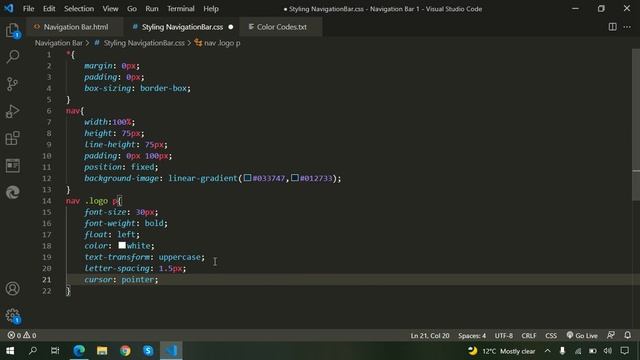Image resolution: width=640 pixels, height=360 pixels.
Task: Open the editor More Actions menu
Action: click(x=627, y=27)
